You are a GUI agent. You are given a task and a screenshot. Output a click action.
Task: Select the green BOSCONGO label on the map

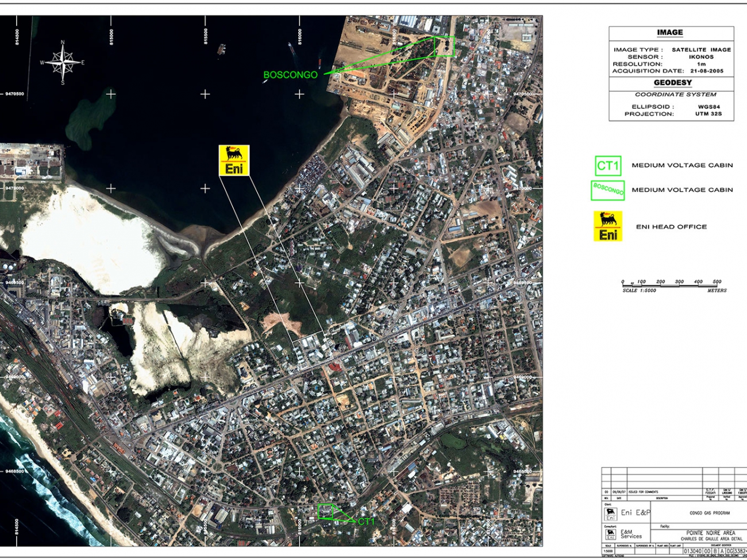coord(290,75)
